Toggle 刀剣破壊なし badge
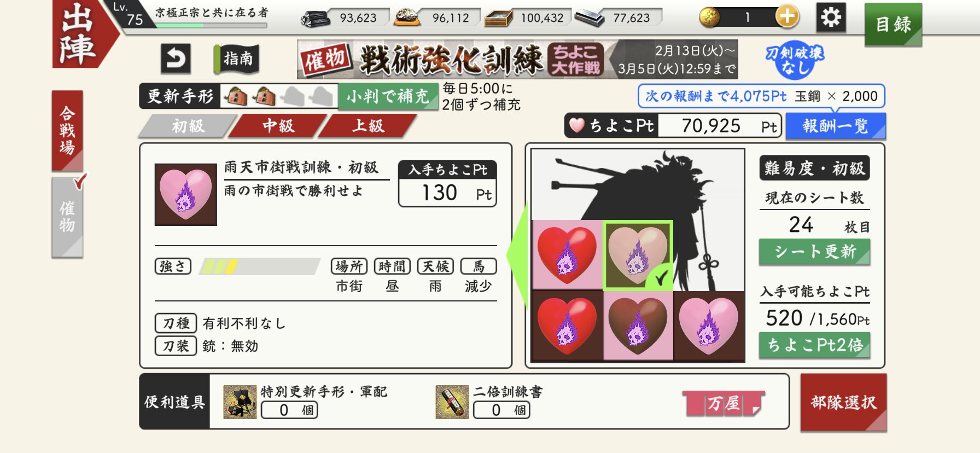The image size is (980, 453). coord(795,60)
